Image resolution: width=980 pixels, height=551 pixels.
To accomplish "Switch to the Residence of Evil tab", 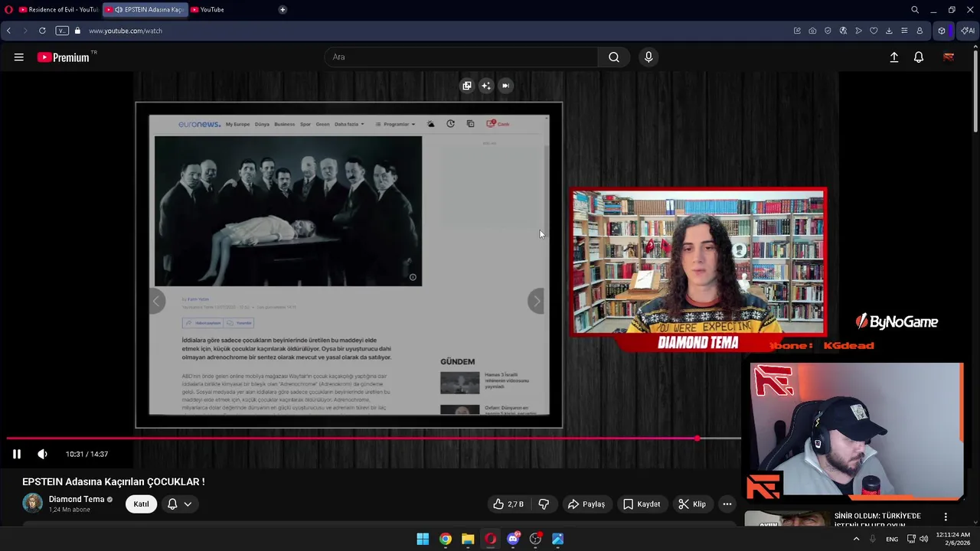I will pos(58,10).
